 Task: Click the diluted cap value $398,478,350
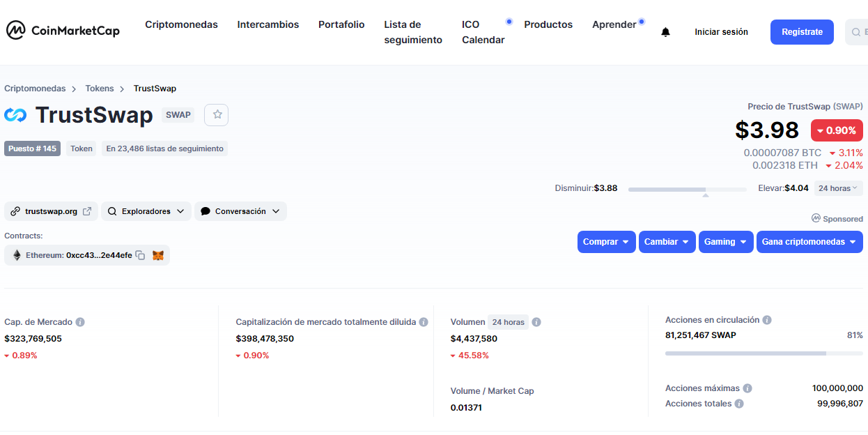(x=265, y=339)
